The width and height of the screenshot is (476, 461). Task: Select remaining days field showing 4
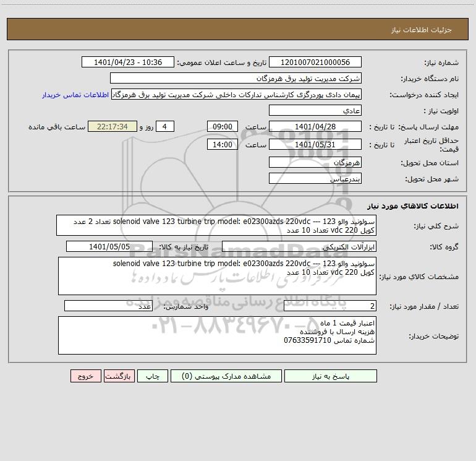165,126
